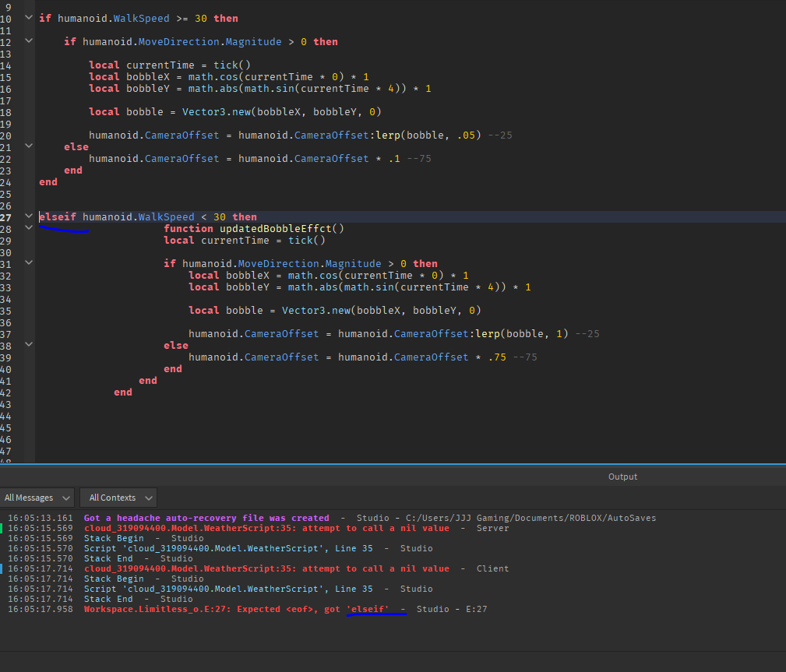
Task: Select the WeatherScript:35 Server error message
Action: [x=266, y=528]
